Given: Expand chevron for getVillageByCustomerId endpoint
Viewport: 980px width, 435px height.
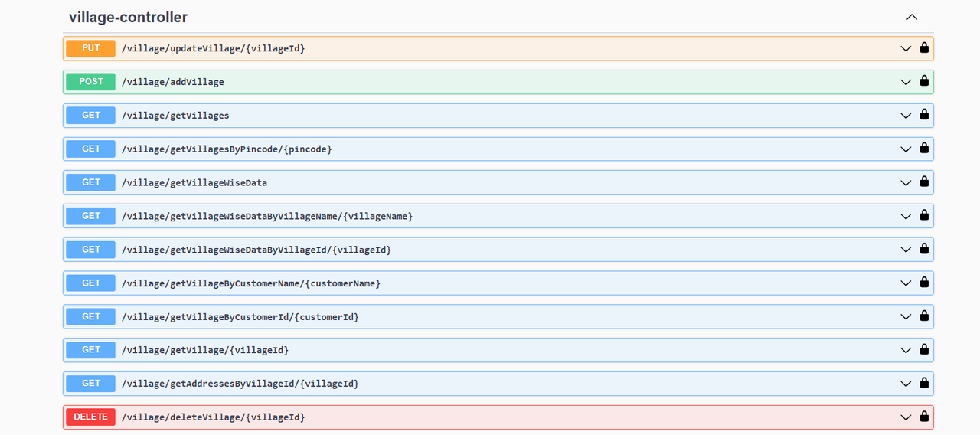Looking at the screenshot, I should (906, 316).
